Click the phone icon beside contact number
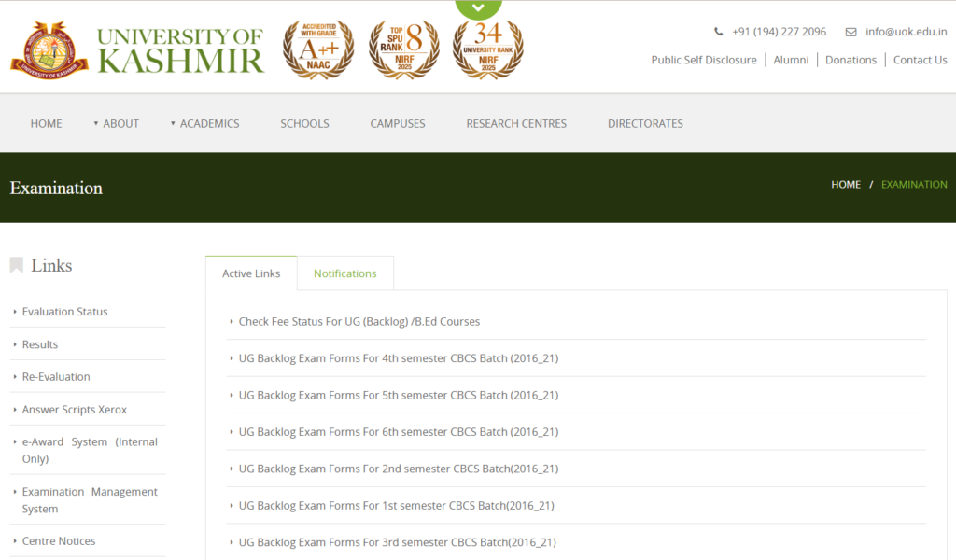 pyautogui.click(x=718, y=32)
